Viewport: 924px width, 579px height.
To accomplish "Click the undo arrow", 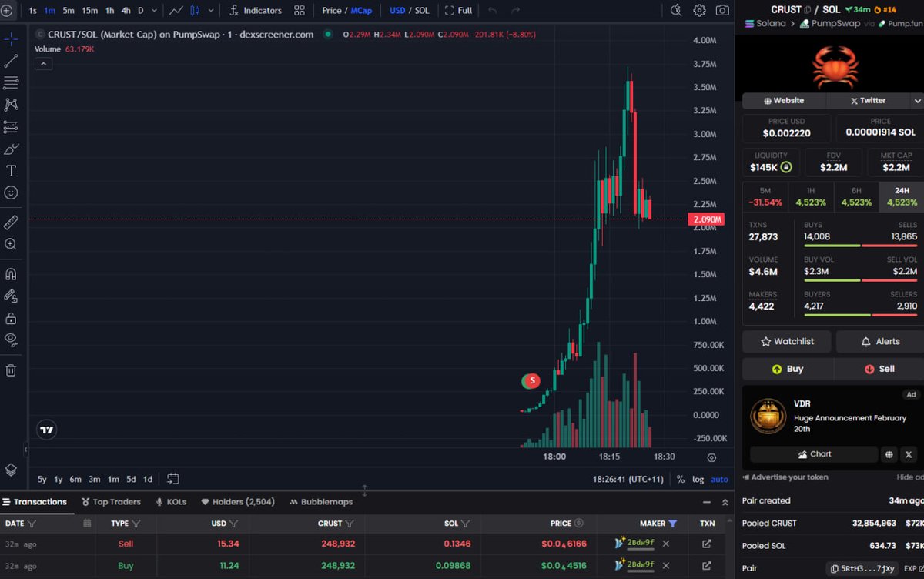I will pyautogui.click(x=493, y=11).
